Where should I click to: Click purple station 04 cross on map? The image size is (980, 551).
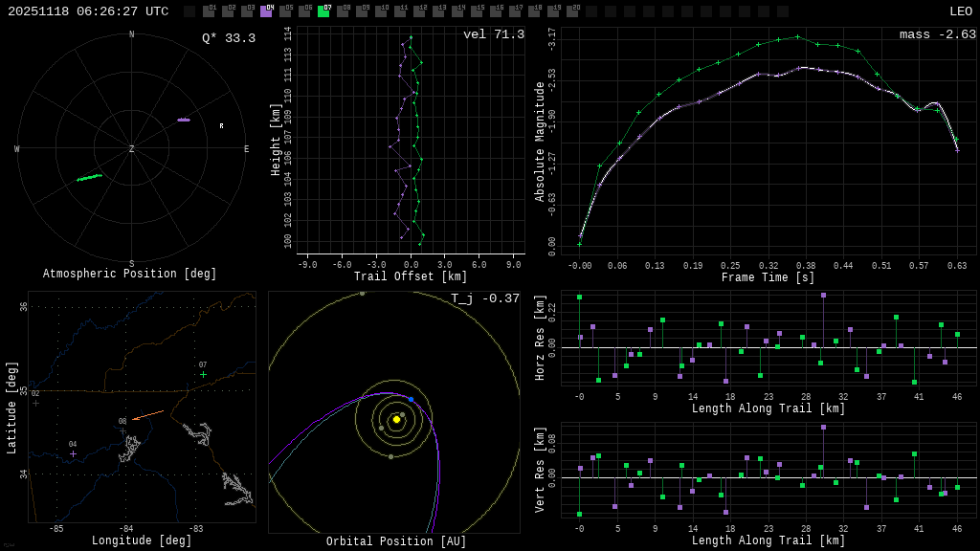[73, 453]
